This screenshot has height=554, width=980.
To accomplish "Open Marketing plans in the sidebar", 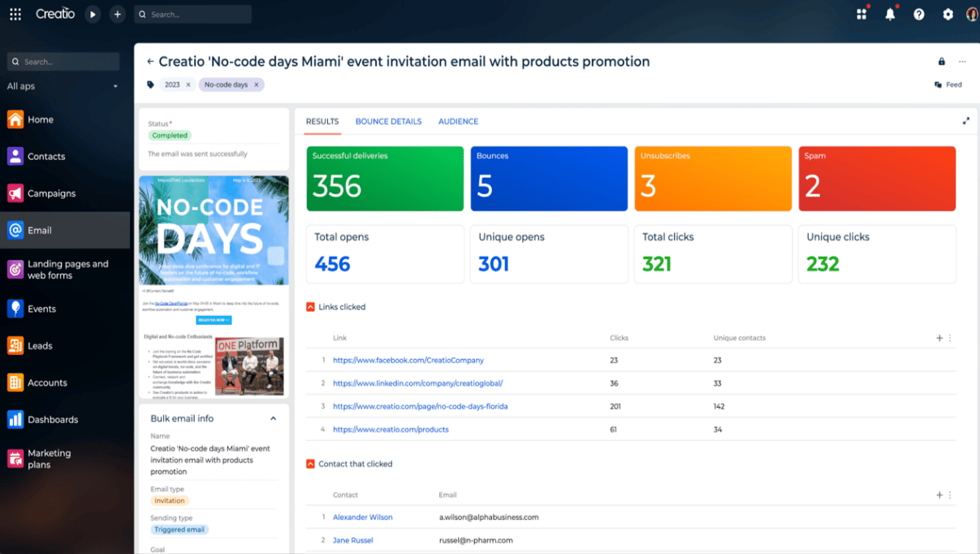I will [x=65, y=459].
